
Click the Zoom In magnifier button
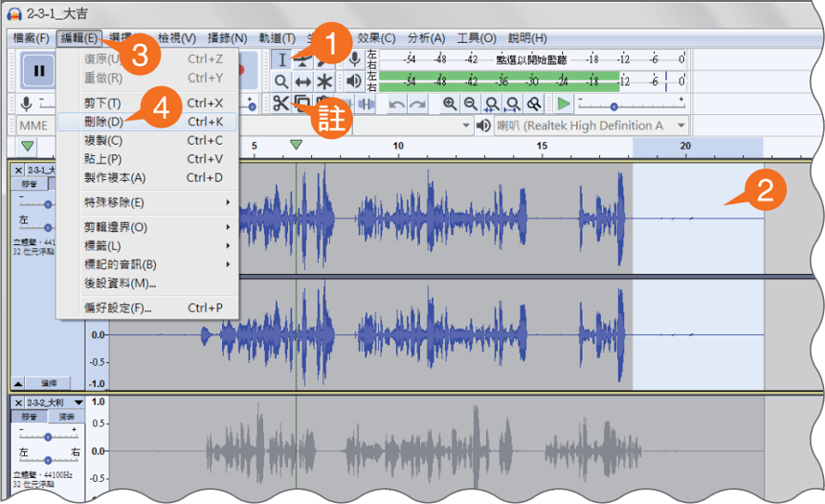450,104
